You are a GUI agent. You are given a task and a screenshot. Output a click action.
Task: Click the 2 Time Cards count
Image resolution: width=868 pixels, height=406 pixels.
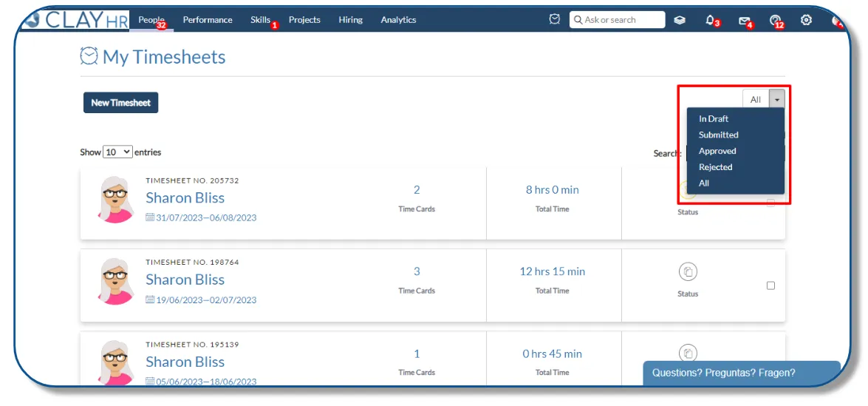coord(417,190)
